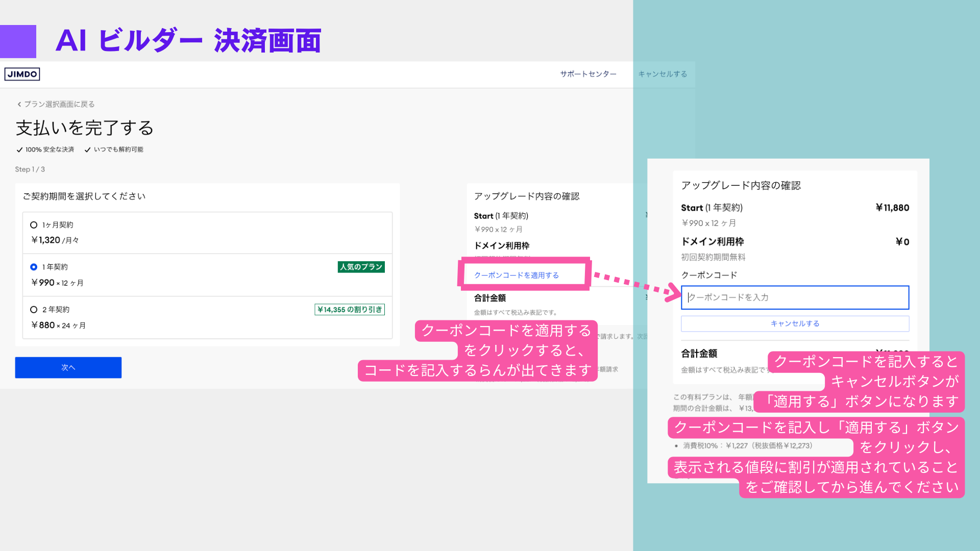Click the JIMDO logo
The image size is (980, 551).
point(22,74)
